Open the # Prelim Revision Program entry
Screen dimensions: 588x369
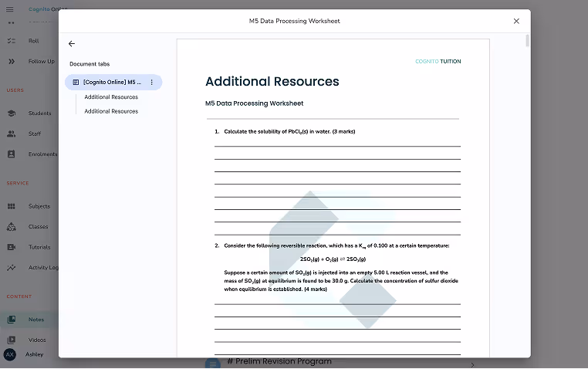279,361
